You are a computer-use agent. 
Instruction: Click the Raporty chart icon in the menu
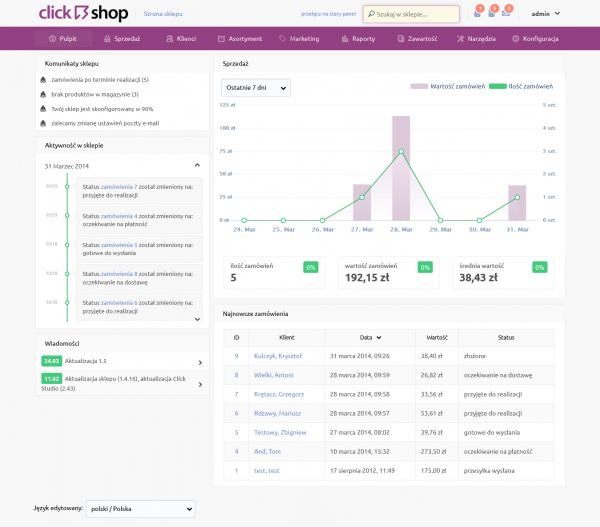click(x=342, y=39)
